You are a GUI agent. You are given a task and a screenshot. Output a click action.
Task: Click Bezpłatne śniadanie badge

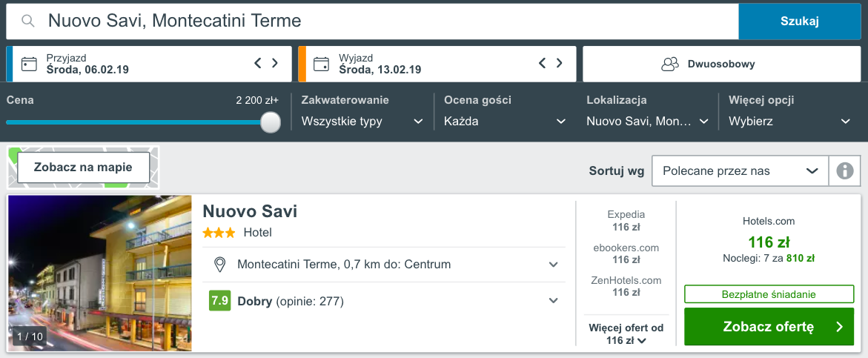[769, 294]
